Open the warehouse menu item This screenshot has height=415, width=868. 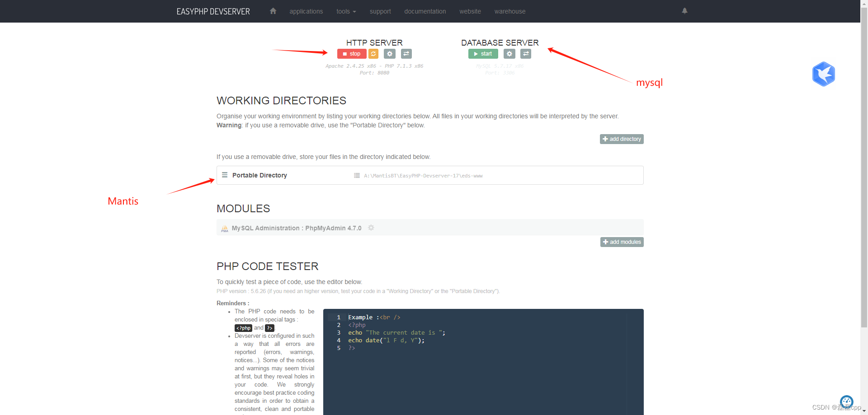510,11
